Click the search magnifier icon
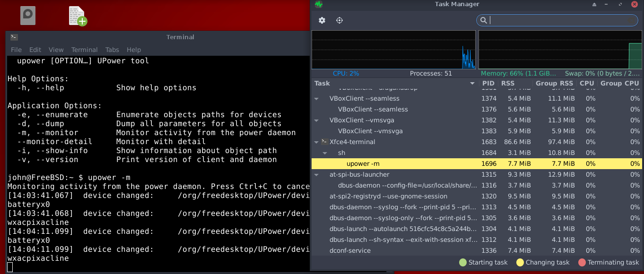Viewport: 644px width, 274px height. pyautogui.click(x=483, y=20)
